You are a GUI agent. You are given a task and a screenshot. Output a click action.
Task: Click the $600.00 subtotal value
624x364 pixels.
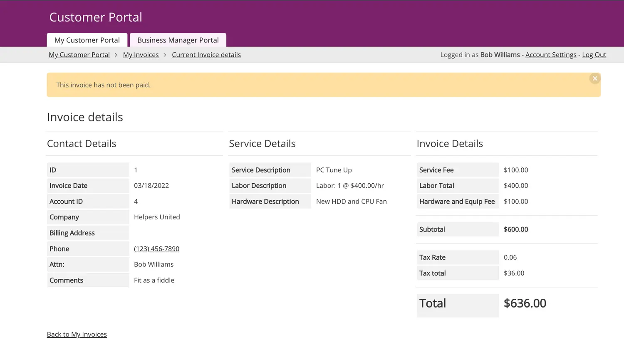coord(516,229)
